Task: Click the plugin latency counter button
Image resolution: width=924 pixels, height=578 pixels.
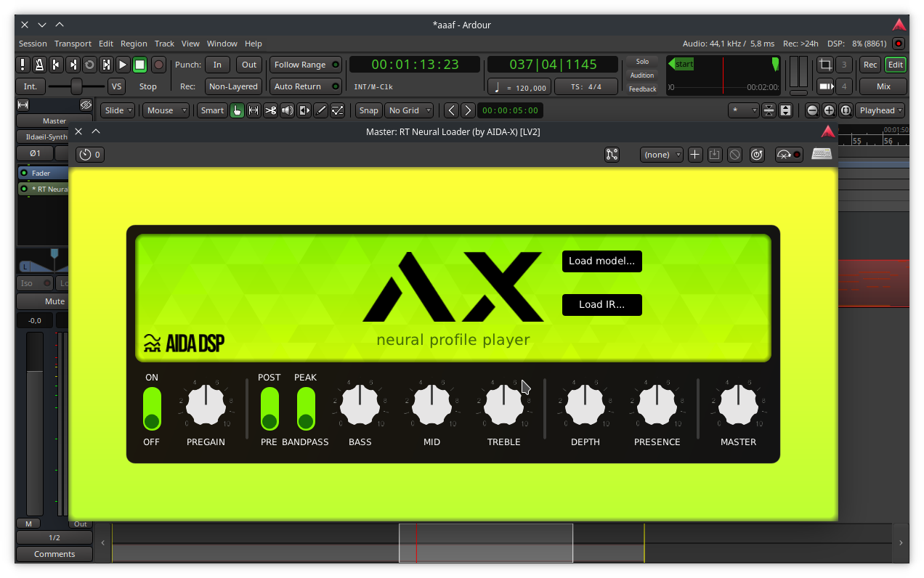Action: (x=90, y=154)
